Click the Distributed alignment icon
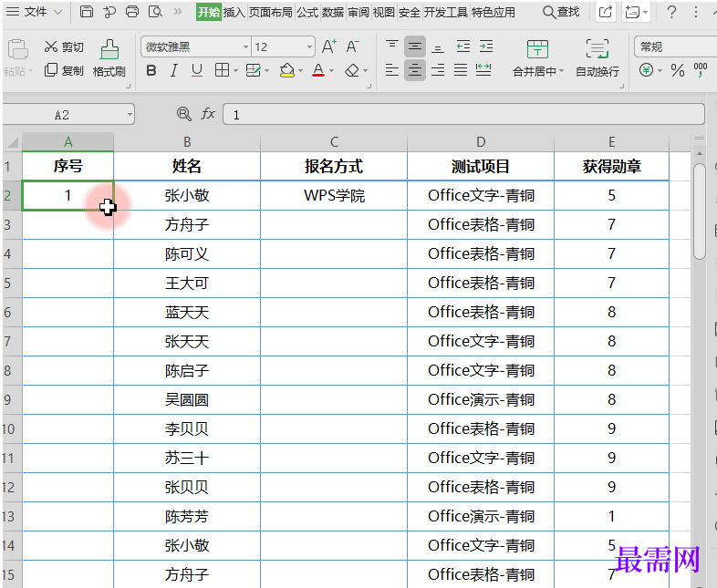717x588 pixels. 483,70
